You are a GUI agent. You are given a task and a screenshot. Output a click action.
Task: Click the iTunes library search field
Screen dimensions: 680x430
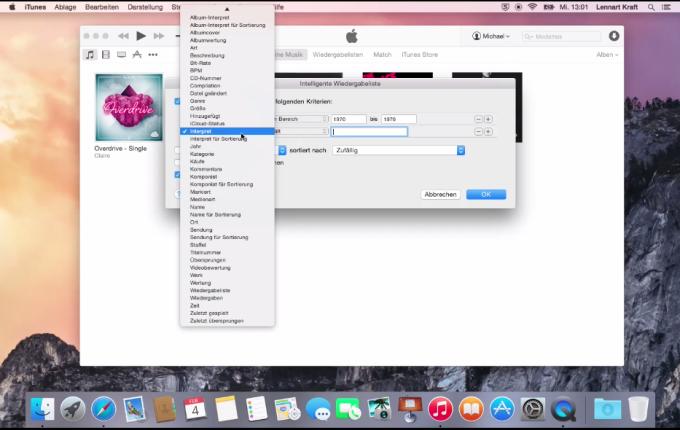click(562, 36)
